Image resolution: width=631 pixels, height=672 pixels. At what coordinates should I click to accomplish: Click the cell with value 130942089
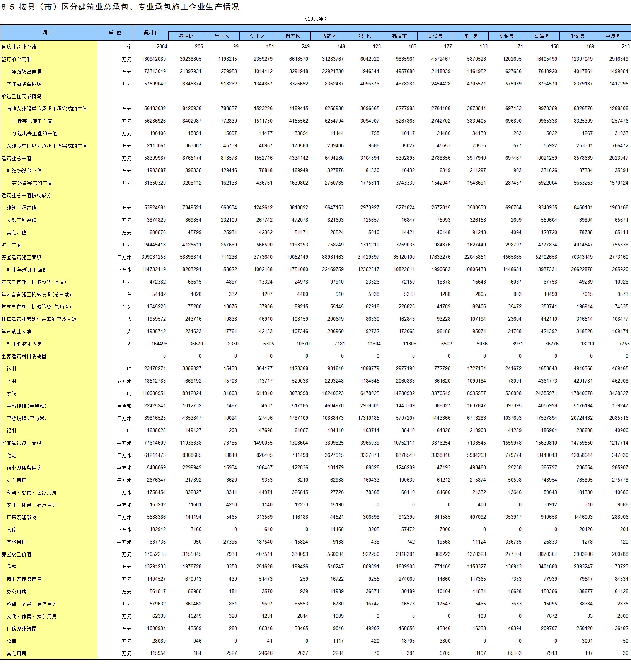[x=154, y=59]
